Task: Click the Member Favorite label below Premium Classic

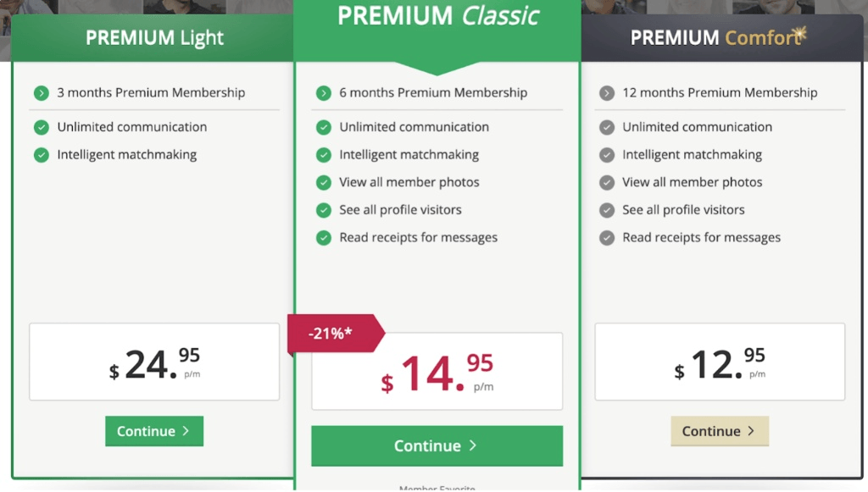Action: tap(437, 488)
